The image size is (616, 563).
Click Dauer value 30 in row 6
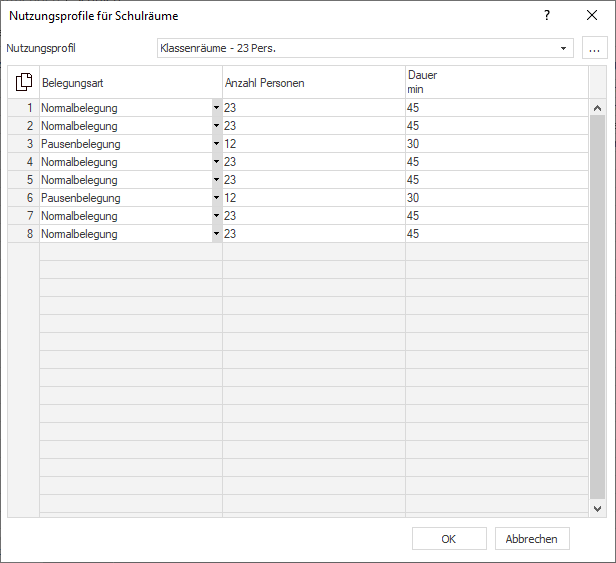point(497,198)
